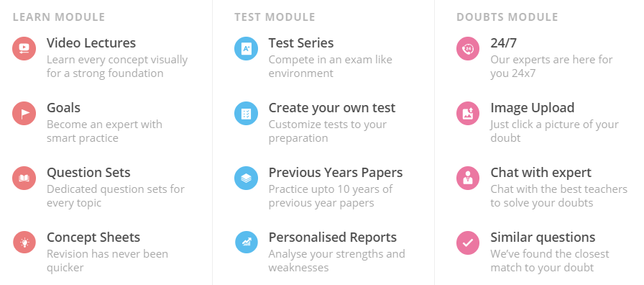The image size is (644, 285).
Task: Select the 24/7 phone support icon
Action: tap(468, 48)
